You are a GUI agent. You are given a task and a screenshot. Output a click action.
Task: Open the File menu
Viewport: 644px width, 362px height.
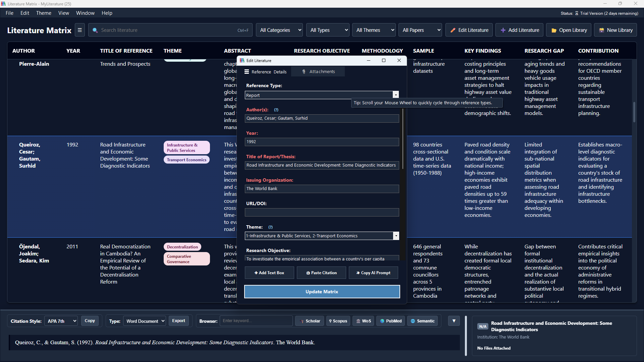click(9, 13)
